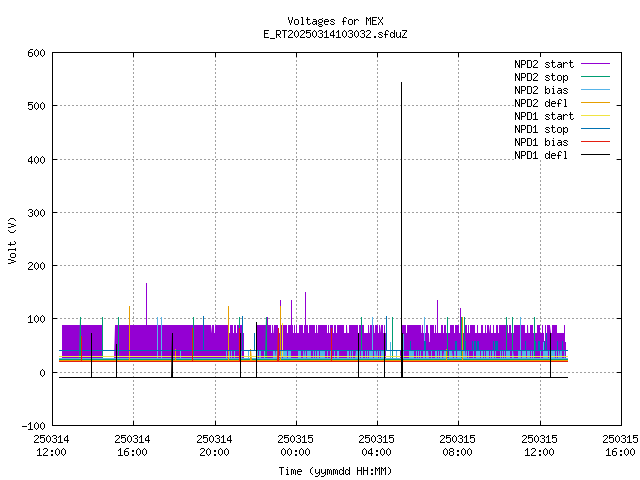Click the NPD1 defl legend label

click(x=541, y=156)
